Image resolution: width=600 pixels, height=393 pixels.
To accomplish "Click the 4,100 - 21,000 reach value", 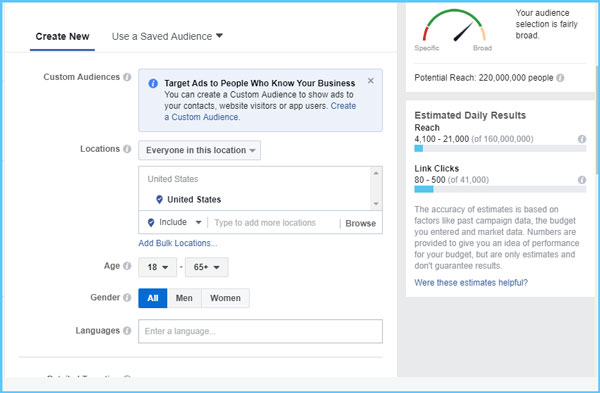I will tap(442, 139).
